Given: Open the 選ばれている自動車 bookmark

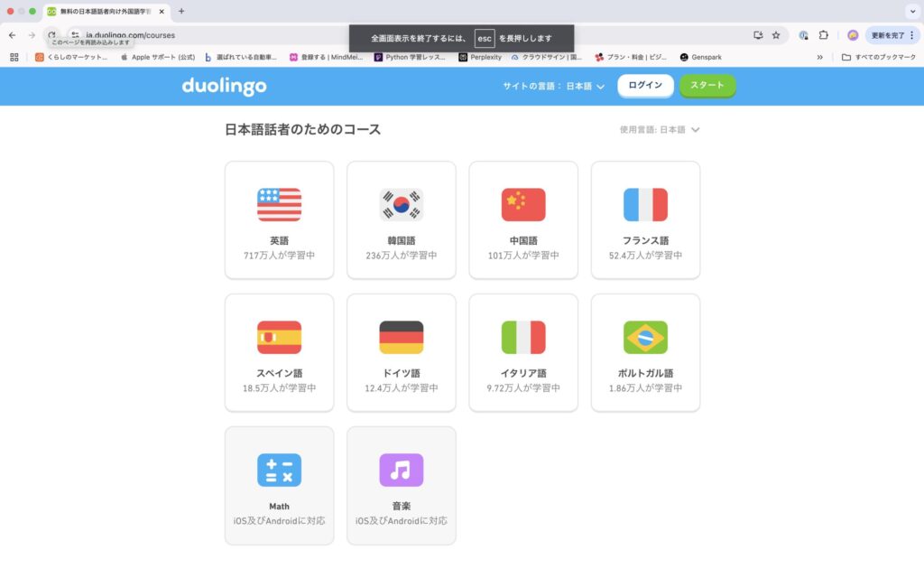Looking at the screenshot, I should [240, 57].
